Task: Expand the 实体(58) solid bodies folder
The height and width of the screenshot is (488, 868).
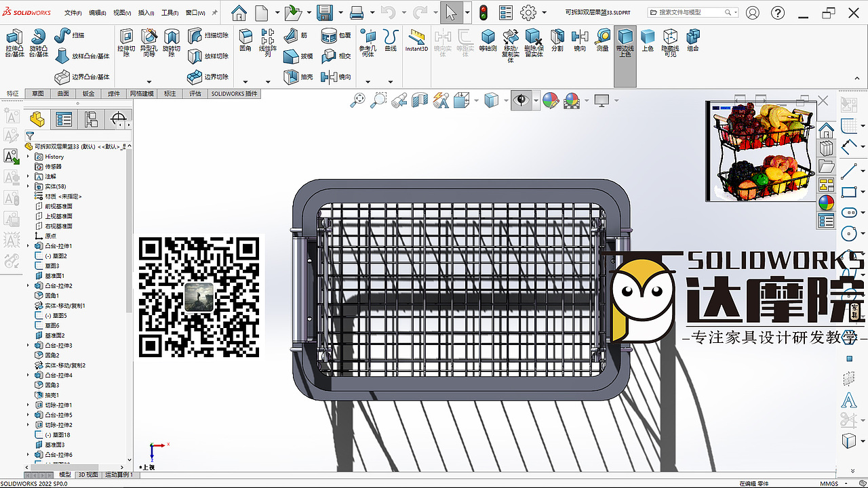Action: pos(28,186)
